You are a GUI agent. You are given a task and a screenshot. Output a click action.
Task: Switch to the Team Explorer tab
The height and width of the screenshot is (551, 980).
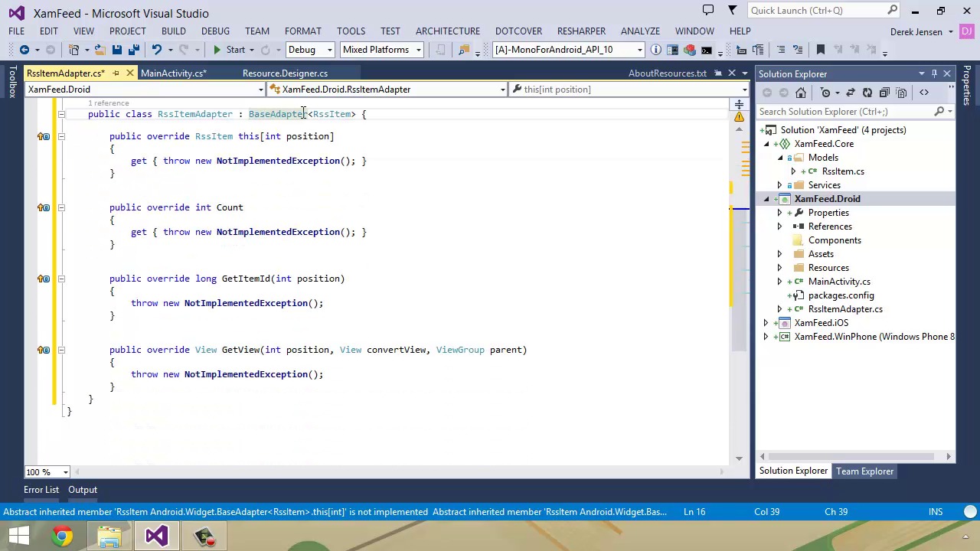[864, 471]
